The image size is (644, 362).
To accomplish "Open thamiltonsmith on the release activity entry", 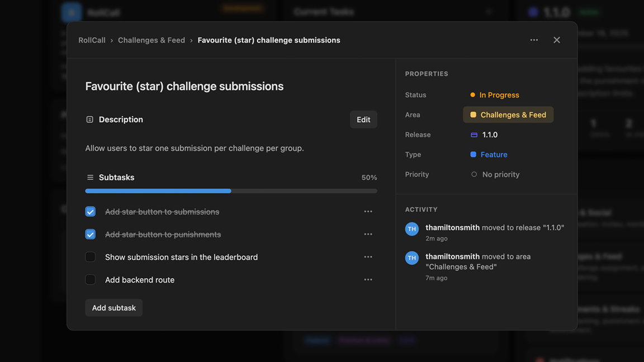I will pyautogui.click(x=453, y=227).
